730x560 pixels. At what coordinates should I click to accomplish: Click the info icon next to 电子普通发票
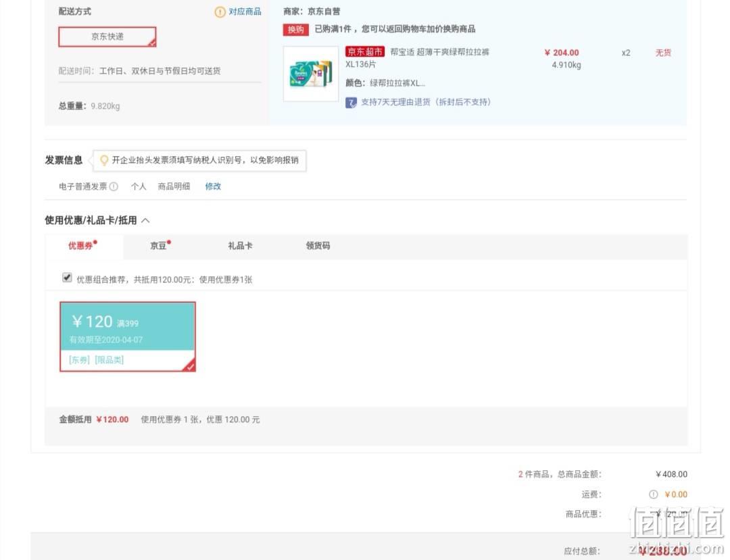pos(114,186)
